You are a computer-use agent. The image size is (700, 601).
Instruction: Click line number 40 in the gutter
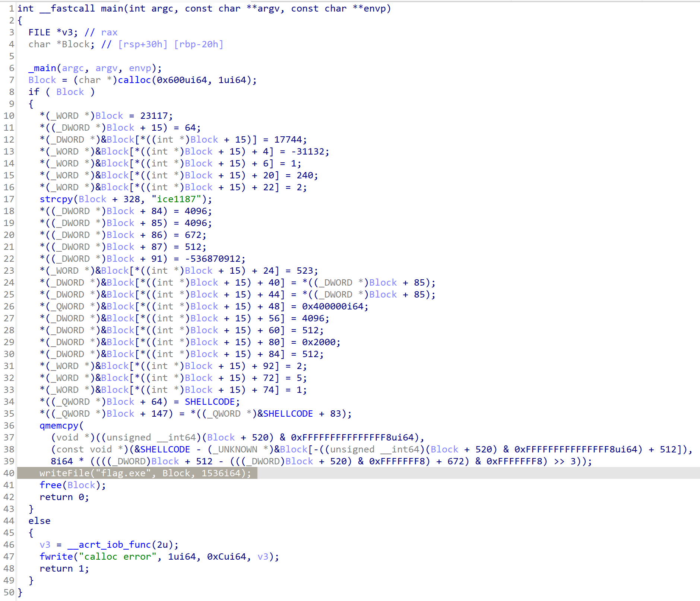tap(9, 473)
